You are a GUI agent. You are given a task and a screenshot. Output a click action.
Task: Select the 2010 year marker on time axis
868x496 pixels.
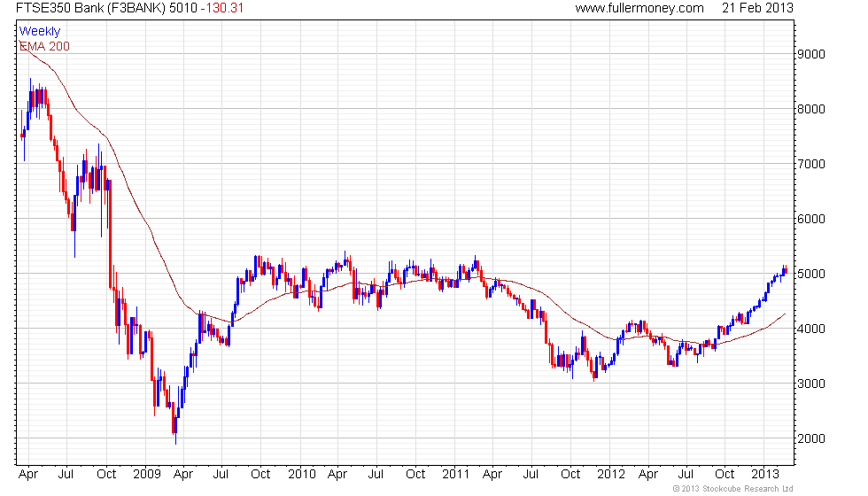(x=301, y=475)
